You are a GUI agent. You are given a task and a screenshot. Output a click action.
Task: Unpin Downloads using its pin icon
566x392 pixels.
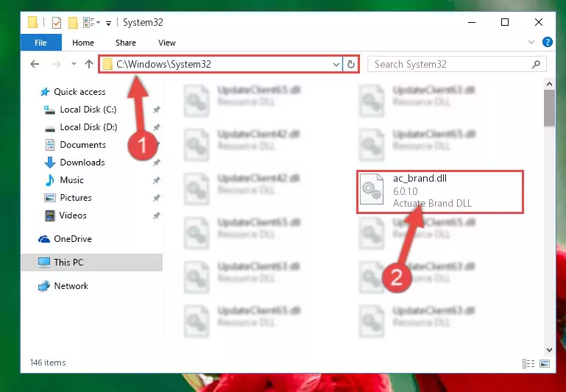(156, 163)
